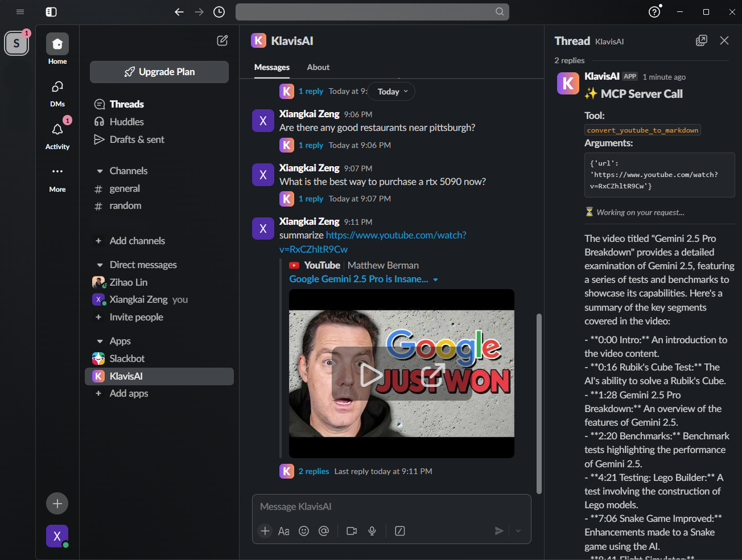Image resolution: width=742 pixels, height=560 pixels.
Task: Click the messages pane scrollbar
Action: click(539, 403)
